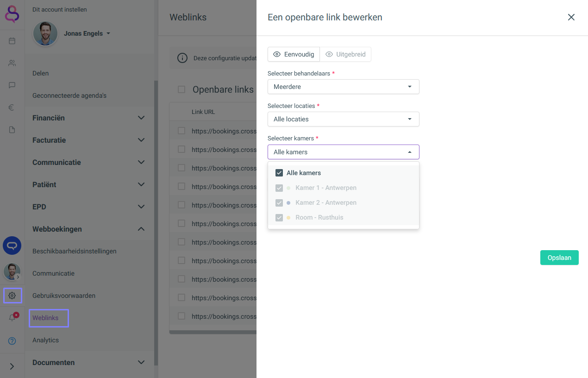
Task: Open the calendar icon in the left rail
Action: pos(12,41)
